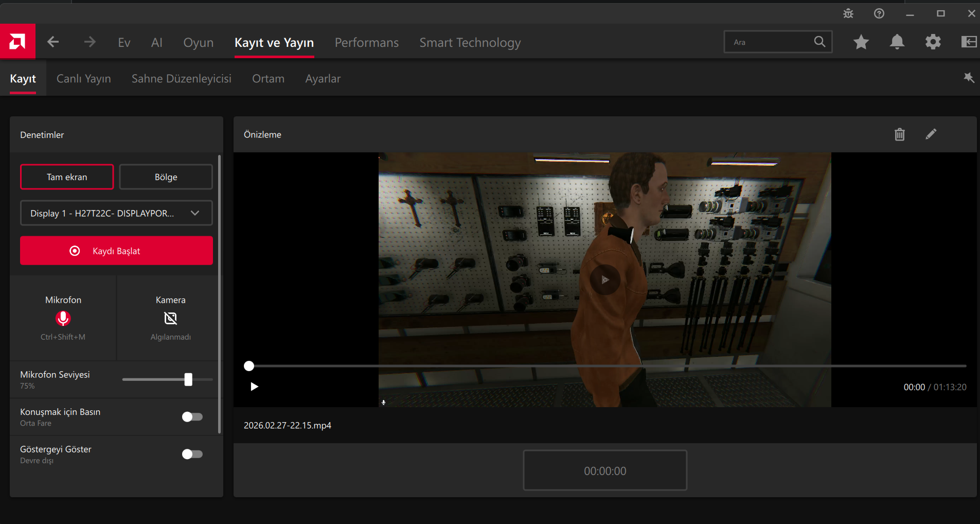Switch to Canlı Yayın sub-tab
The height and width of the screenshot is (524, 980).
pos(84,78)
